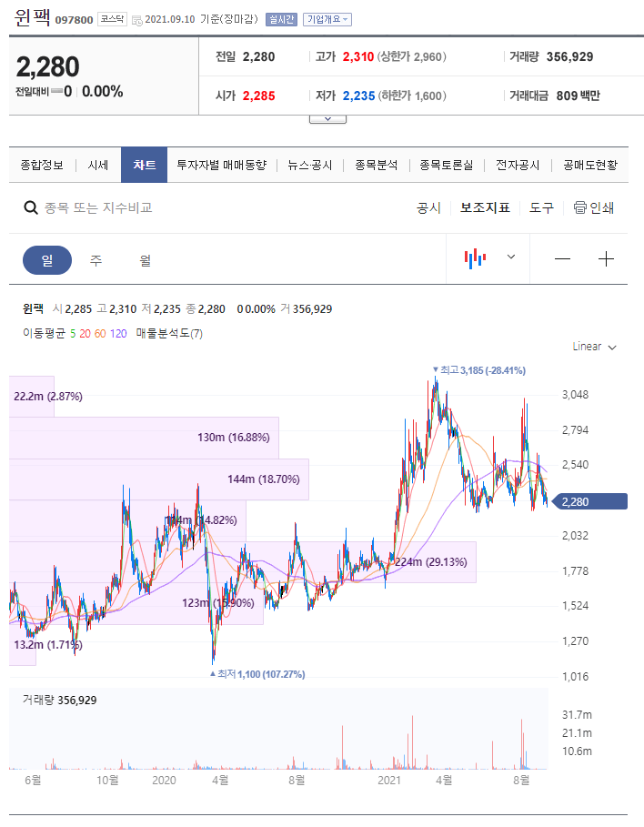
Task: Zoom out chart with minus icon
Action: point(562,259)
